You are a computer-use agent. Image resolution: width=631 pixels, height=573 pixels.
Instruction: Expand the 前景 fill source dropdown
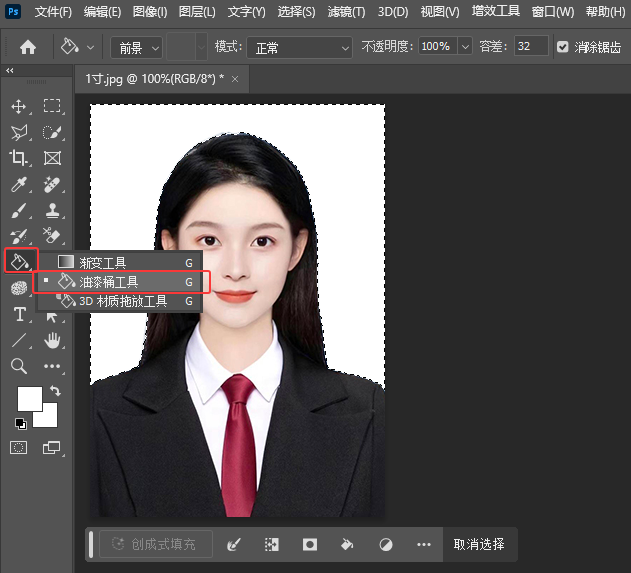click(x=136, y=47)
